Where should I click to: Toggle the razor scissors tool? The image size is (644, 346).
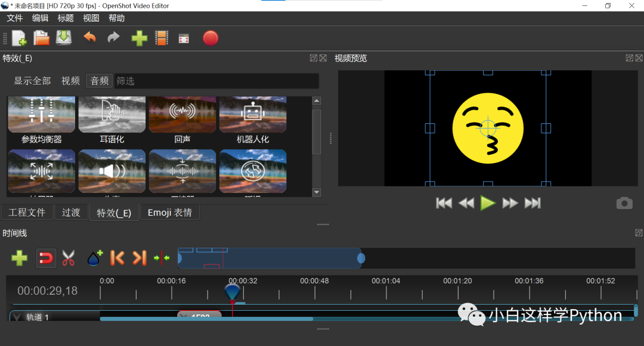pos(68,258)
